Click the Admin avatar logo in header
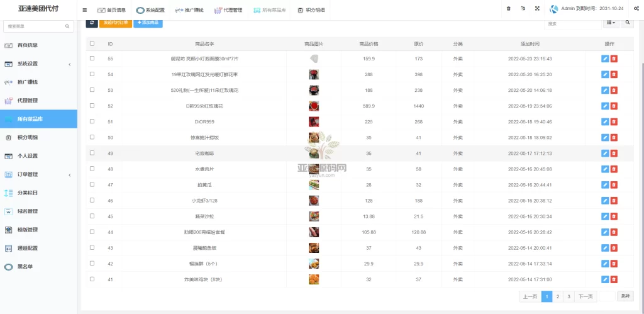The image size is (644, 314). (x=554, y=9)
